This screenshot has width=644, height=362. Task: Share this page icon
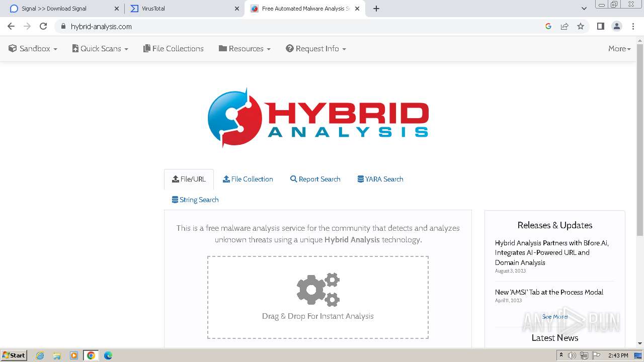click(x=565, y=26)
